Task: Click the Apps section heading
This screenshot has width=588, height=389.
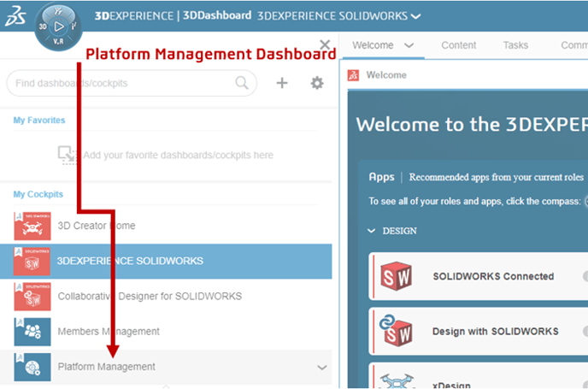Action: click(x=381, y=177)
